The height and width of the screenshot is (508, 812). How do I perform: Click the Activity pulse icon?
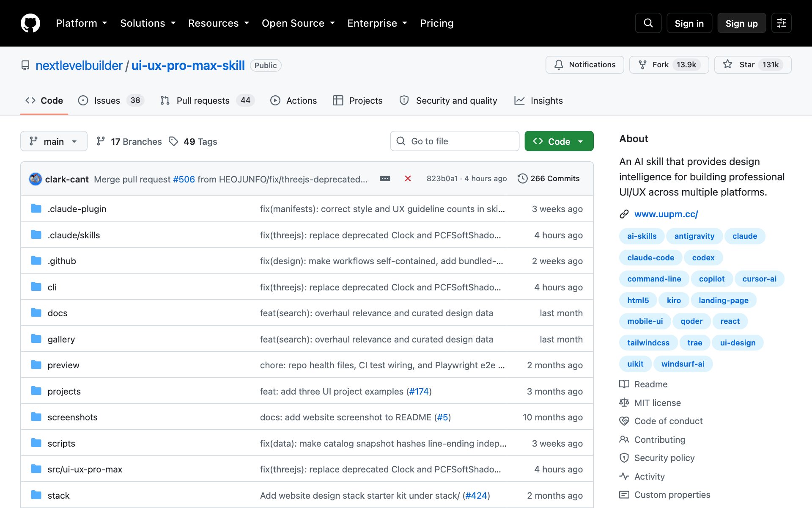[x=624, y=476]
